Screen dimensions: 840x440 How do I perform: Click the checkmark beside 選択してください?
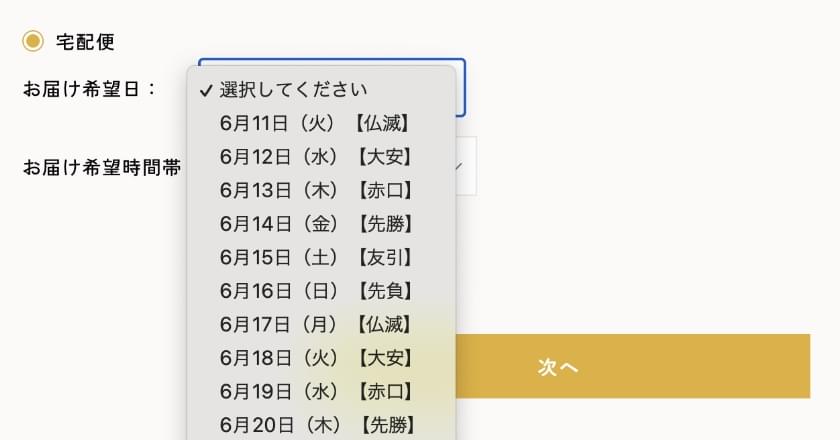[205, 90]
